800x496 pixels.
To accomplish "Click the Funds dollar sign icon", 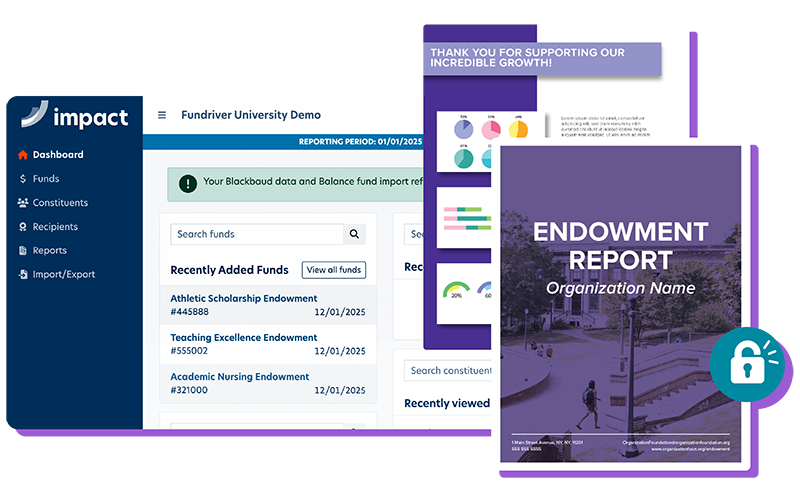I will click(x=23, y=179).
